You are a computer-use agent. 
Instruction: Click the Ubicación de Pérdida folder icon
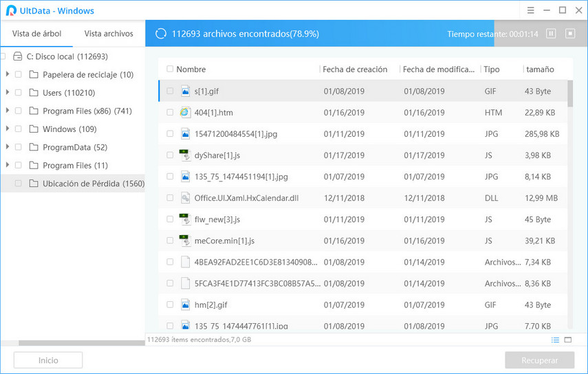[x=34, y=184]
